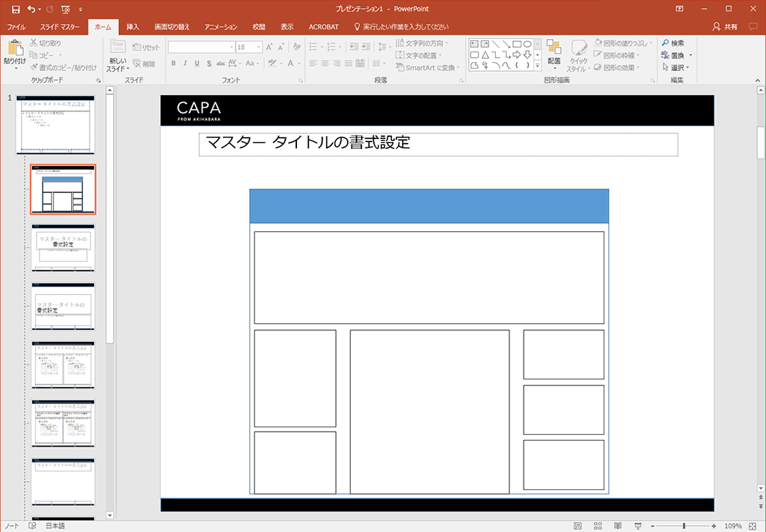
Task: Expand the shapes gallery more arrow
Action: pyautogui.click(x=537, y=66)
